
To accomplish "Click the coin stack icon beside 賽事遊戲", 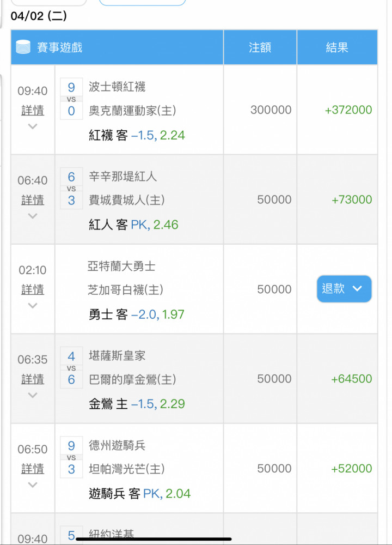I will click(23, 47).
